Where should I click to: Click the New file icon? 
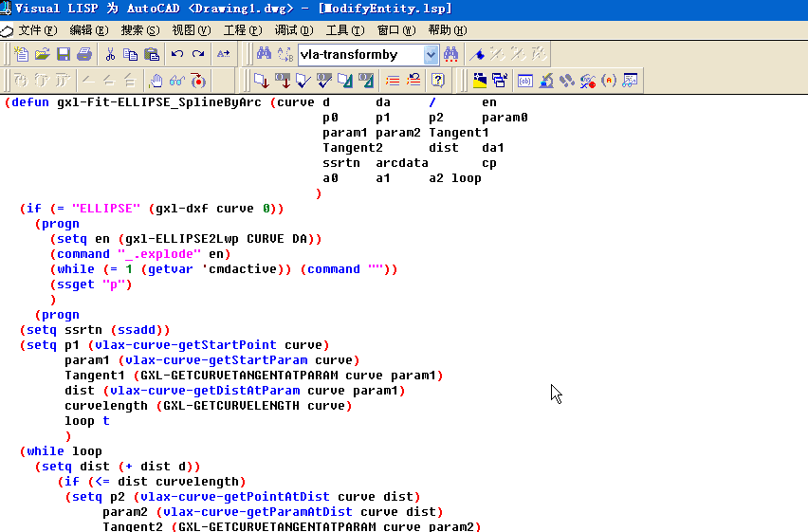pyautogui.click(x=22, y=54)
